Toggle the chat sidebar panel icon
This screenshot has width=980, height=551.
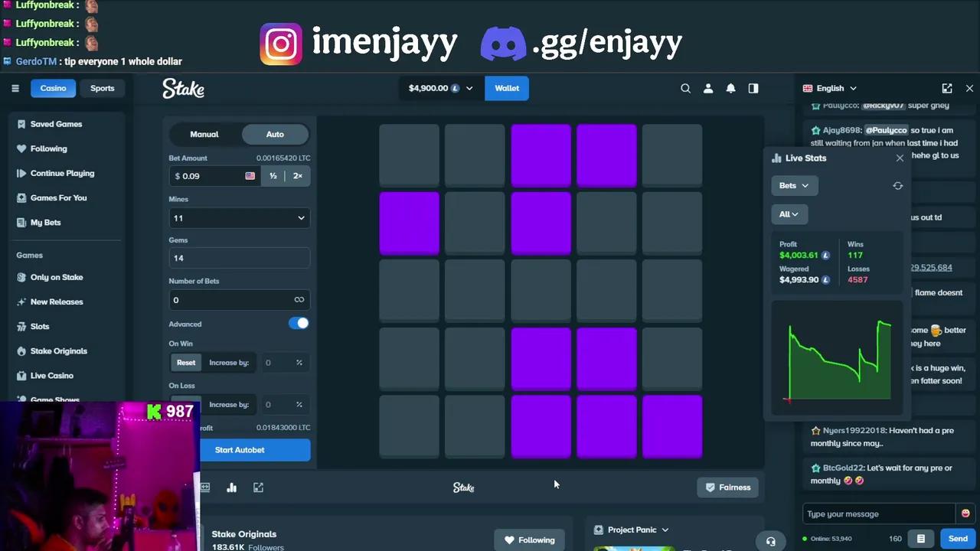click(x=753, y=88)
